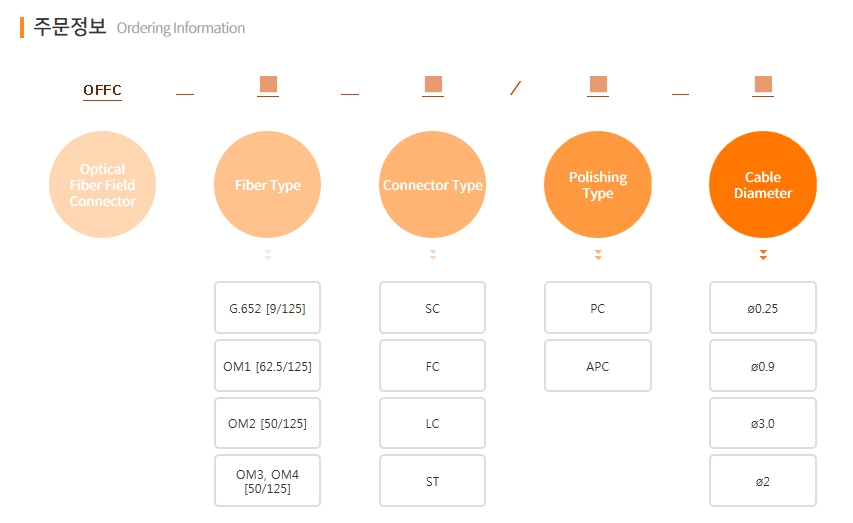Select the OM1 [62.5/125] fiber option

tap(267, 366)
